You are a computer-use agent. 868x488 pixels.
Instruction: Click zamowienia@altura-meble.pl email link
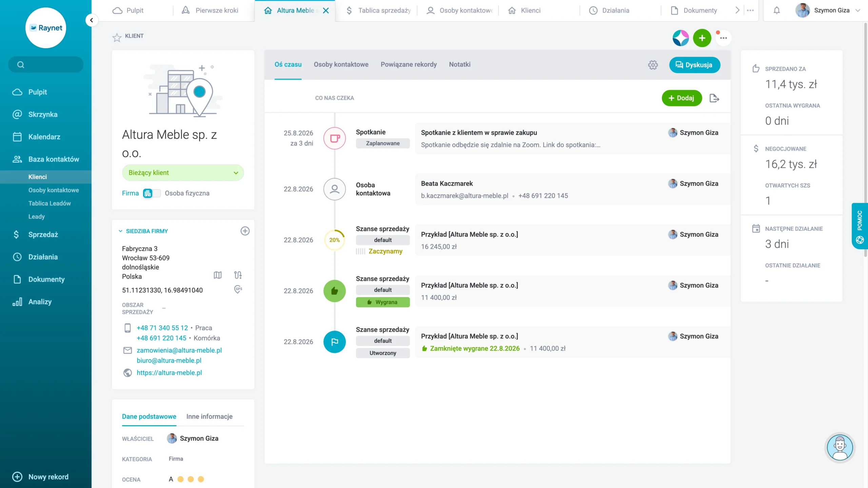coord(179,350)
